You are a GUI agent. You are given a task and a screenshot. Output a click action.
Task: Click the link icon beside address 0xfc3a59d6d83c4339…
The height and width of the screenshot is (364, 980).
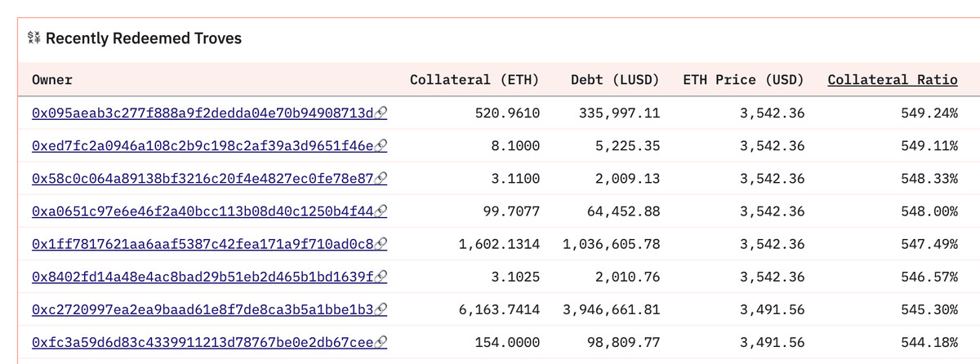pos(381,343)
